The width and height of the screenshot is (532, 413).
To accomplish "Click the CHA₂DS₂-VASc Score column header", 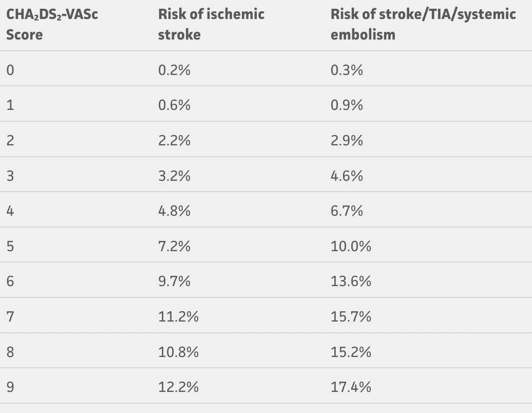I will 52,24.
